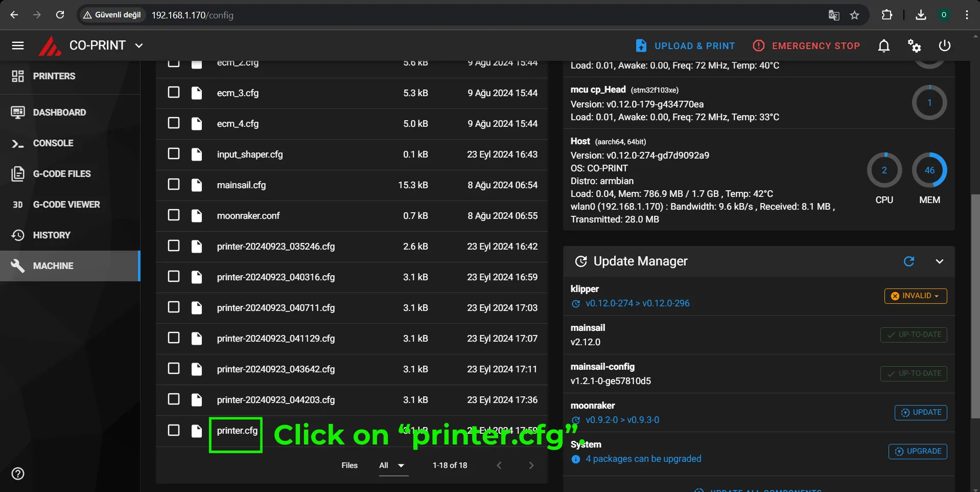Click the mainsail-config UP-TO-DATE button

pos(914,374)
